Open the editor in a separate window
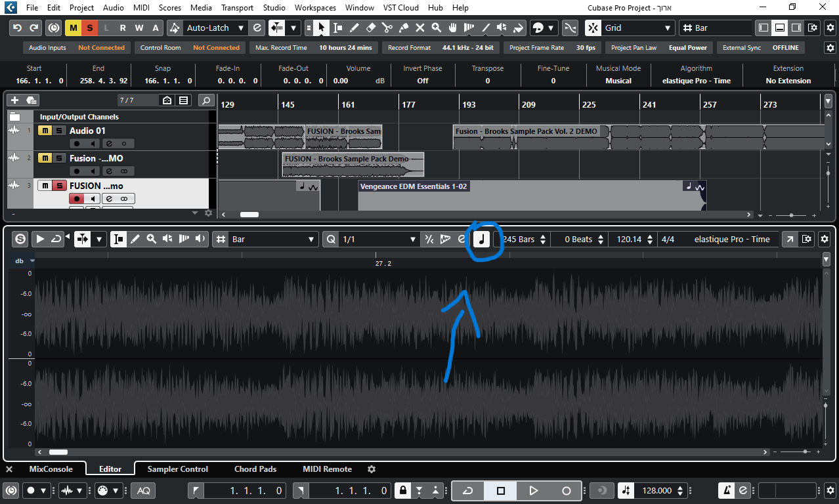The image size is (839, 504). pos(790,239)
